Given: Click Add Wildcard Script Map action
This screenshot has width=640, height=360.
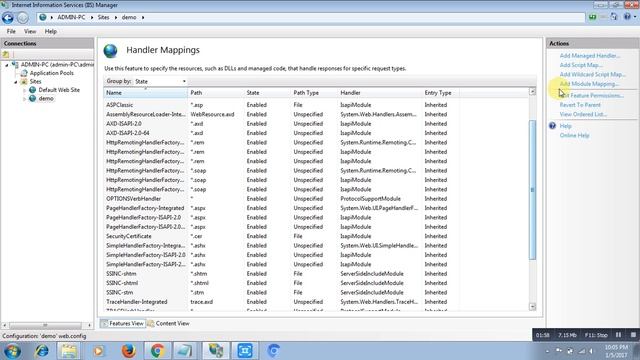Looking at the screenshot, I should [593, 74].
